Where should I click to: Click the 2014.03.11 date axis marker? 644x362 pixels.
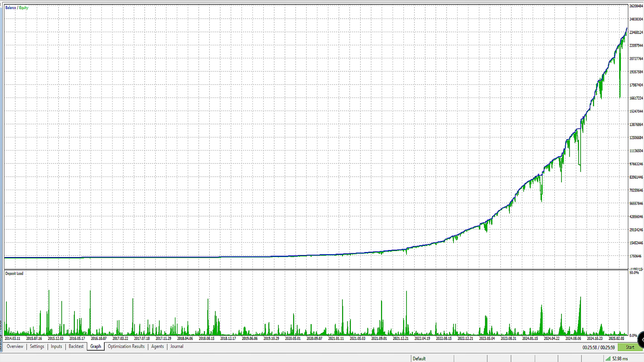(12, 339)
